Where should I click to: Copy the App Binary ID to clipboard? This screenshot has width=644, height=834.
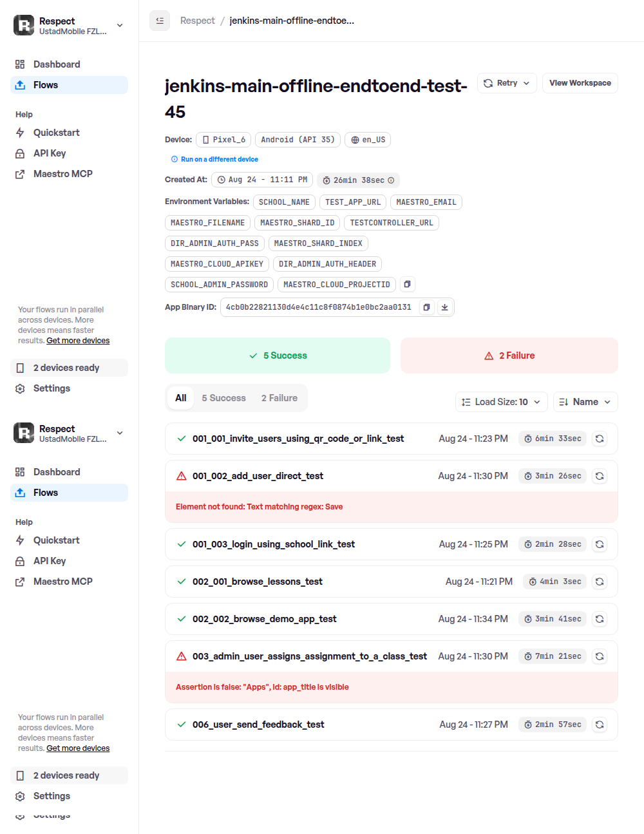pos(426,307)
